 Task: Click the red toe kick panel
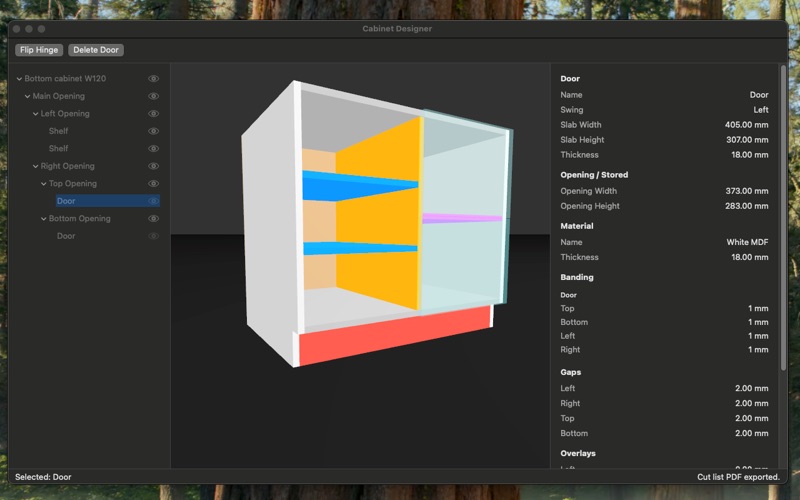click(394, 334)
